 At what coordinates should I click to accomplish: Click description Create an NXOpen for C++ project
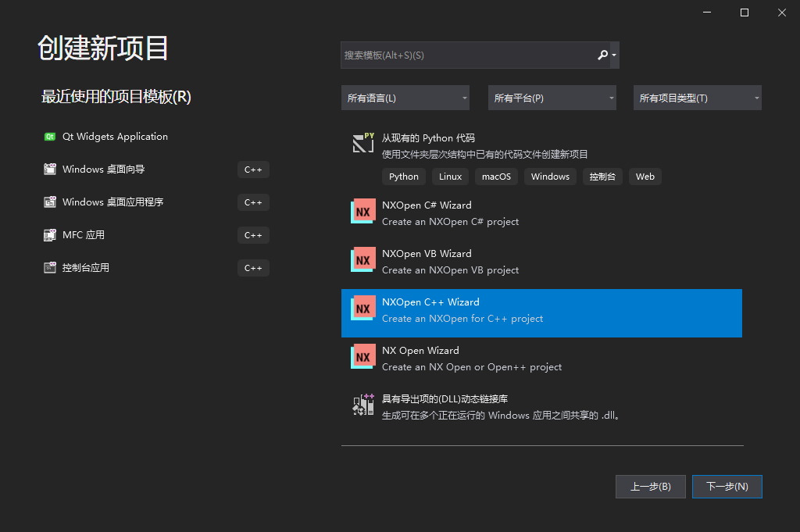pyautogui.click(x=462, y=319)
